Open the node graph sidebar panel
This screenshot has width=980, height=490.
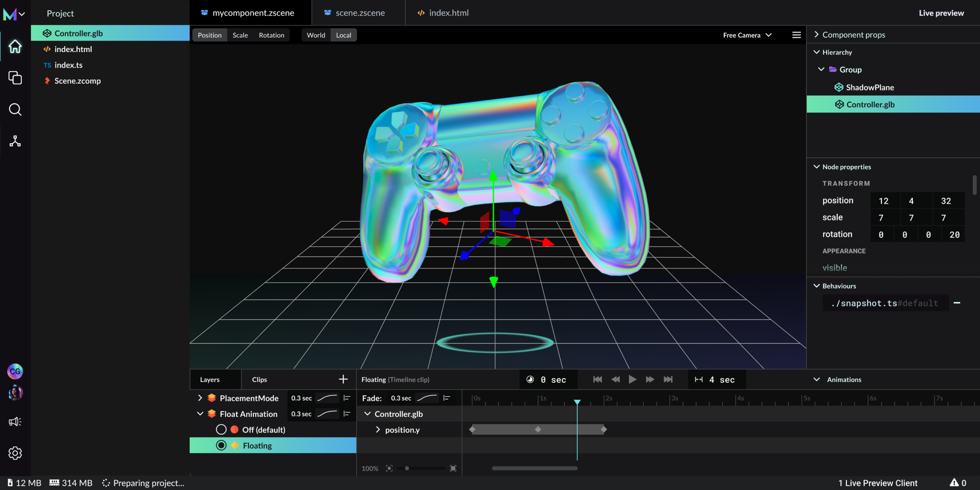click(x=15, y=141)
